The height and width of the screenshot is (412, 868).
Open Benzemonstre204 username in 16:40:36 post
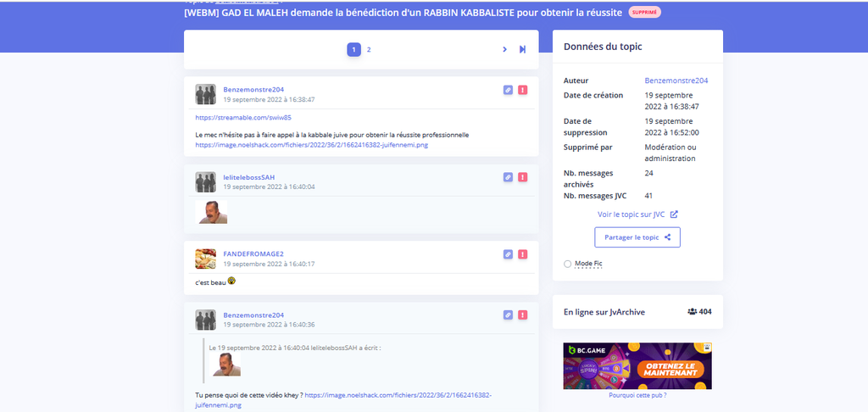(253, 315)
